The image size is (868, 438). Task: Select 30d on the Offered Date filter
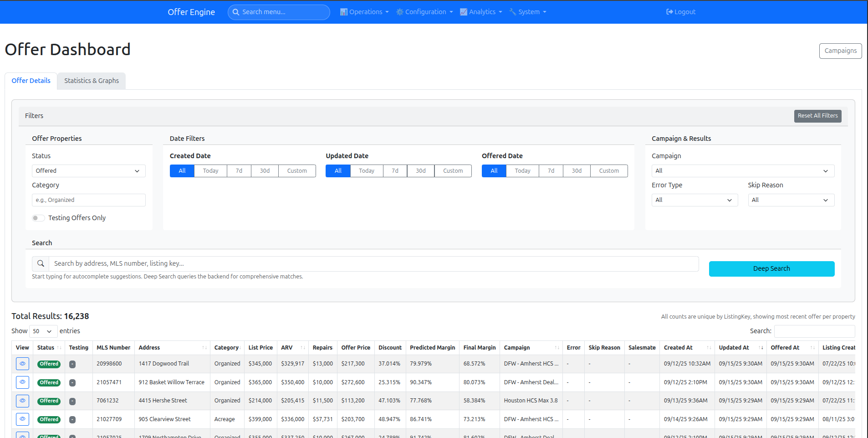tap(576, 170)
